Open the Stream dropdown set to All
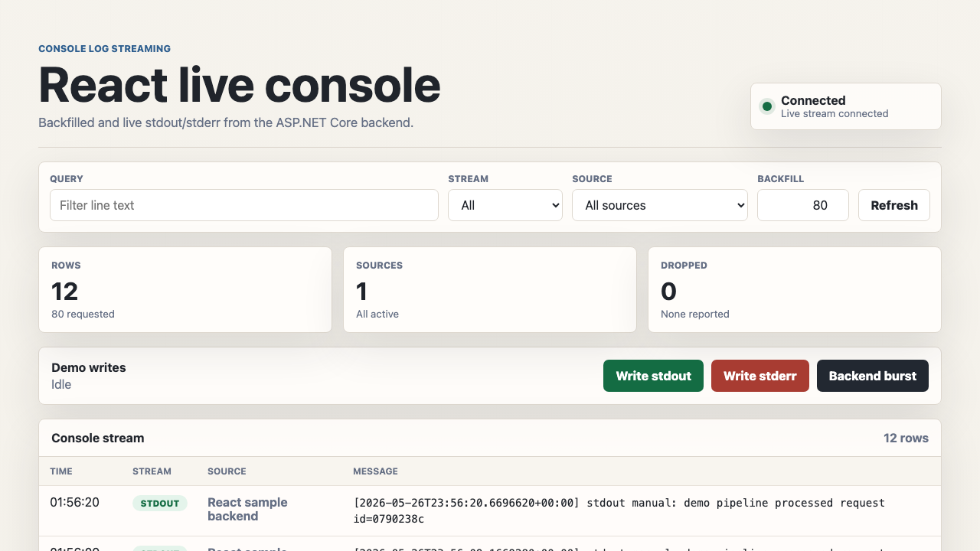The width and height of the screenshot is (980, 551). 505,205
